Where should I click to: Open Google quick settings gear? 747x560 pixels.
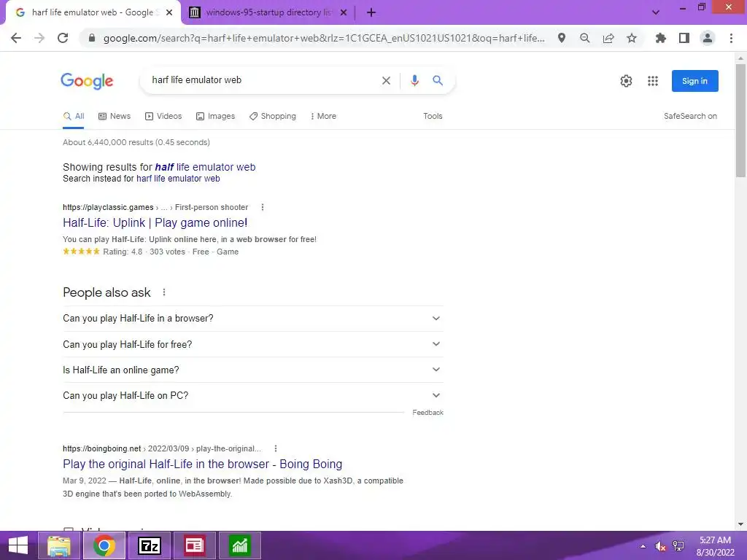pyautogui.click(x=626, y=81)
